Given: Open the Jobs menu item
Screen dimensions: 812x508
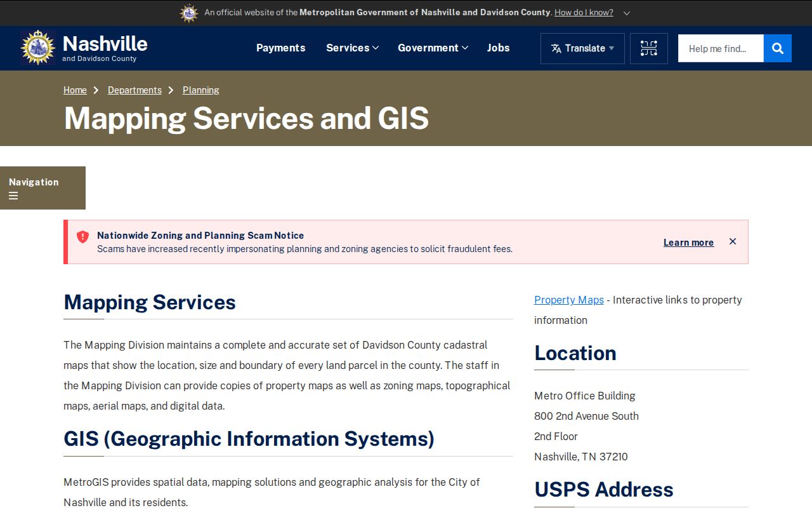Looking at the screenshot, I should [x=498, y=48].
